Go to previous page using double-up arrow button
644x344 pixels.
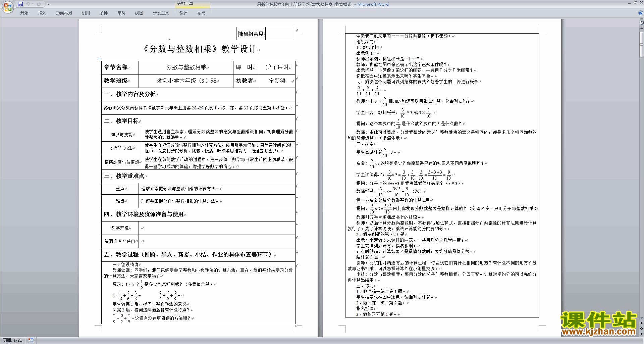641,324
